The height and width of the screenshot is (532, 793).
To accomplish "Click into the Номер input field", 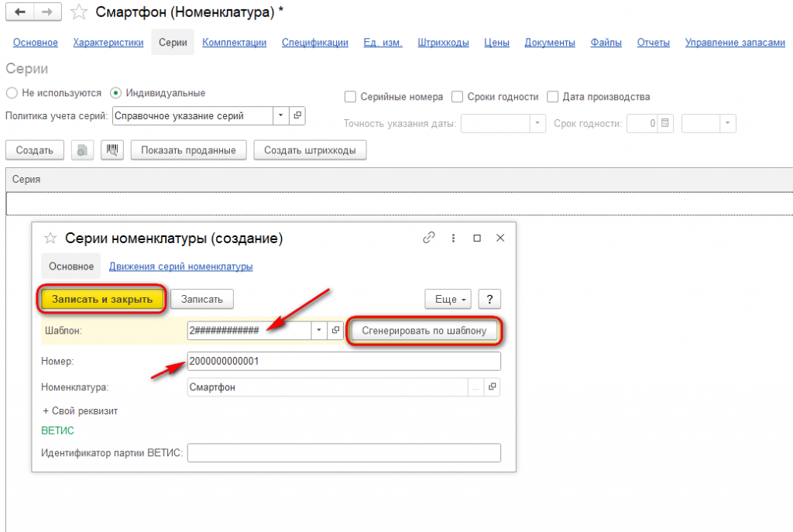I will pyautogui.click(x=344, y=361).
